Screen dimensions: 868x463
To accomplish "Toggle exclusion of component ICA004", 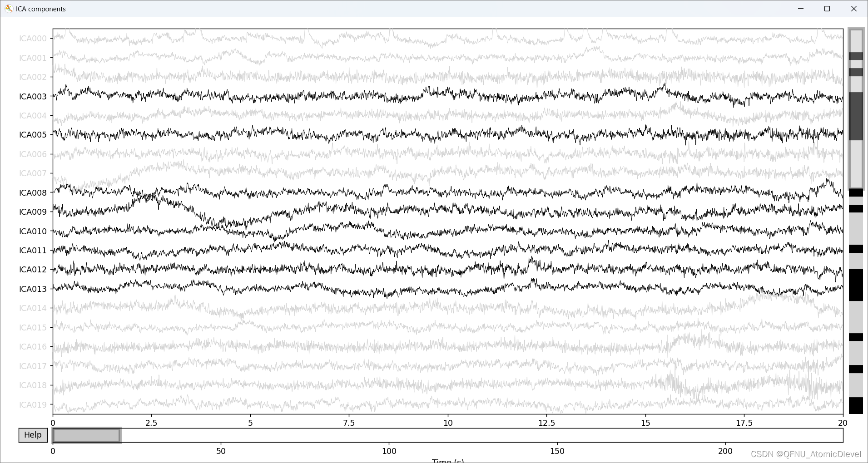I will pyautogui.click(x=33, y=116).
